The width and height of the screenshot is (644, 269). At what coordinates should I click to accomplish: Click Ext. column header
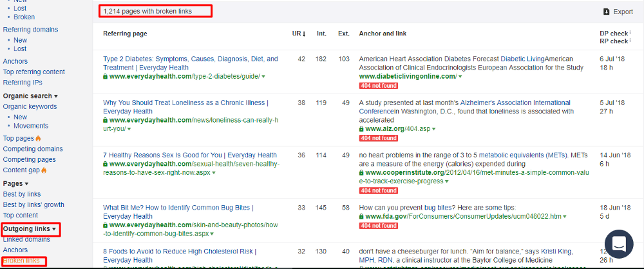coord(344,34)
